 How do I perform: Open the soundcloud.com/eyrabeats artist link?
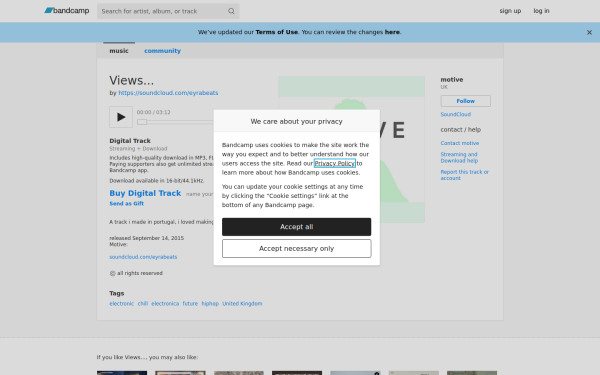168,93
